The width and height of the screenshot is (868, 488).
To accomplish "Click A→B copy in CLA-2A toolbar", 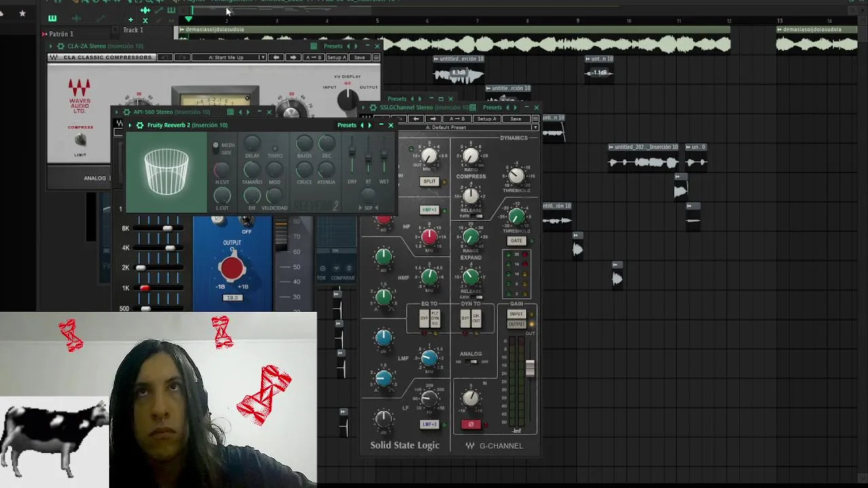I will click(x=313, y=58).
